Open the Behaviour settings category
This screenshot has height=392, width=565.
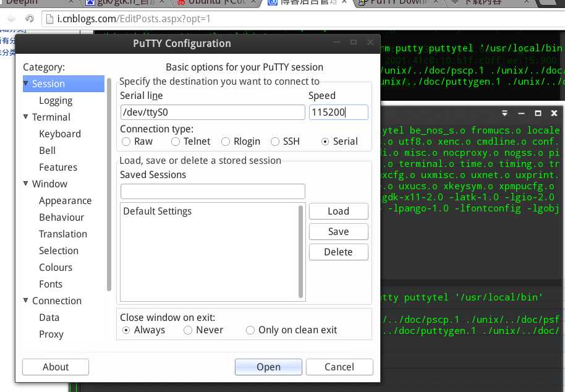(x=62, y=217)
